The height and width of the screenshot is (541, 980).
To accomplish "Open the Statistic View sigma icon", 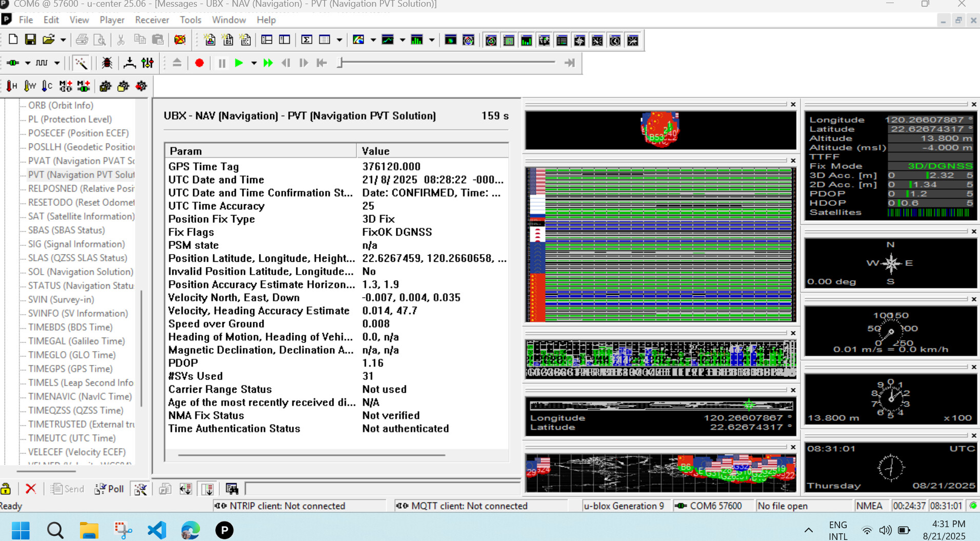I will point(307,40).
